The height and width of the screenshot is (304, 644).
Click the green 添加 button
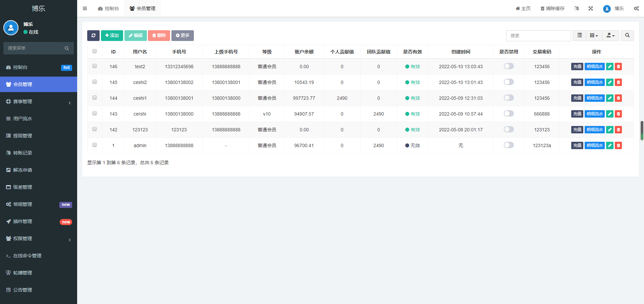(x=112, y=36)
